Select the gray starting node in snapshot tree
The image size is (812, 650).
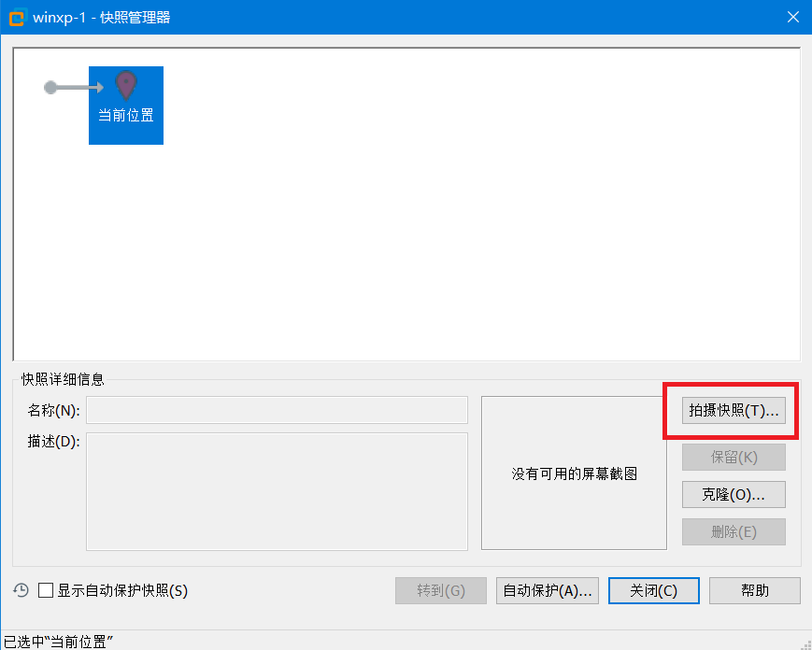[x=49, y=87]
